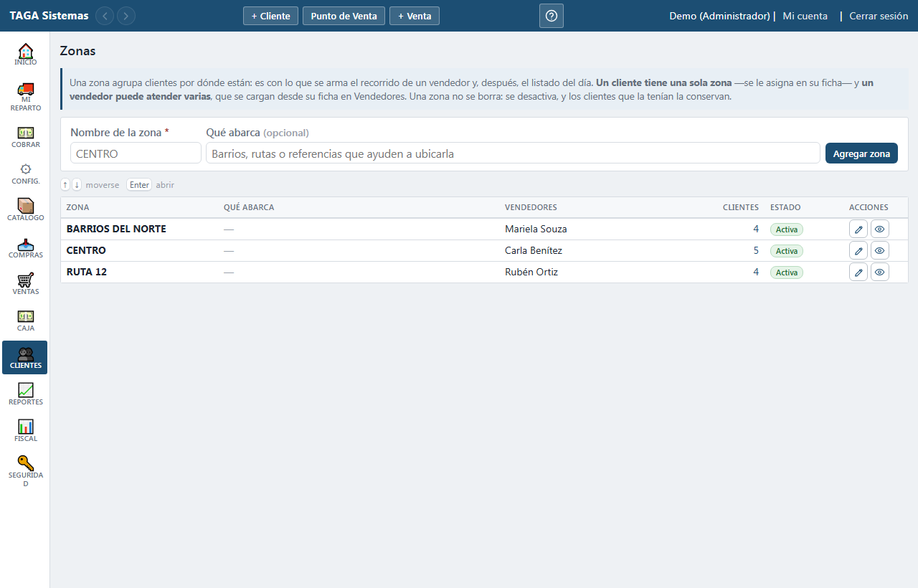Image resolution: width=918 pixels, height=588 pixels.
Task: Click client count 4 for BARRIOS DEL NORTE
Action: click(756, 229)
